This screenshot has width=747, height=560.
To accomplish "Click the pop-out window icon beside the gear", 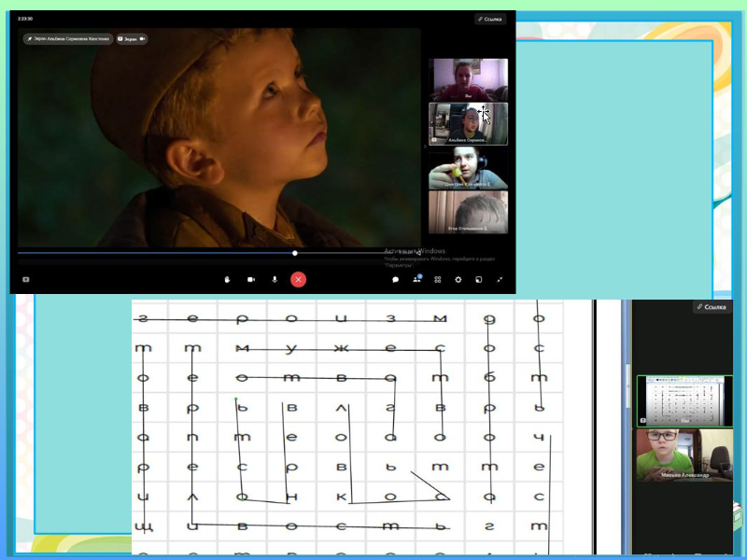I will coord(479,279).
